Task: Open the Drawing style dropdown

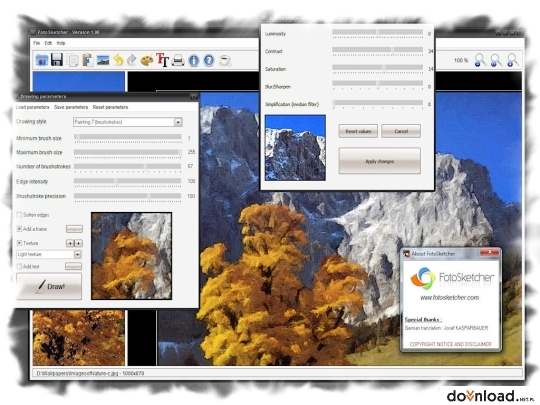Action: pos(128,122)
